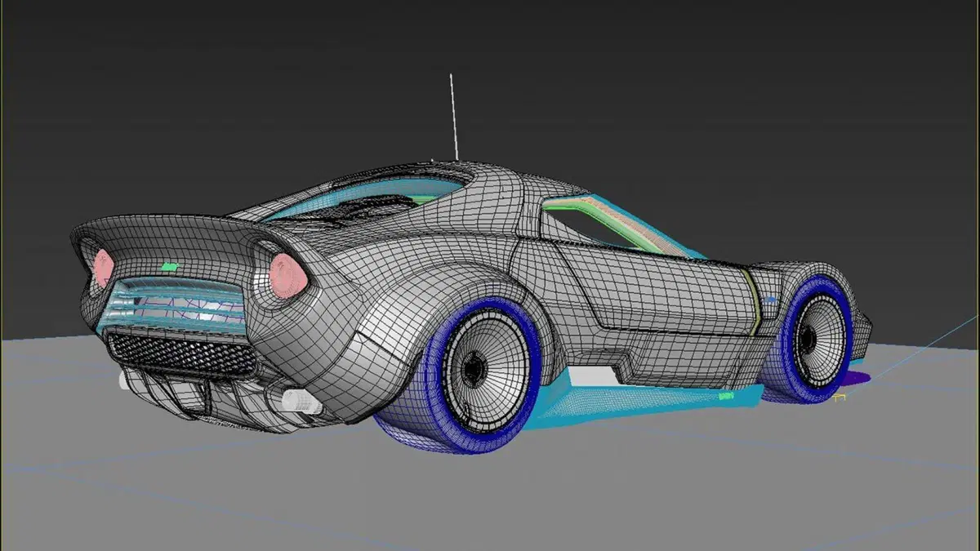Image resolution: width=980 pixels, height=551 pixels.
Task: Pick the rear wheel hub nearest the camera
Action: 474,369
